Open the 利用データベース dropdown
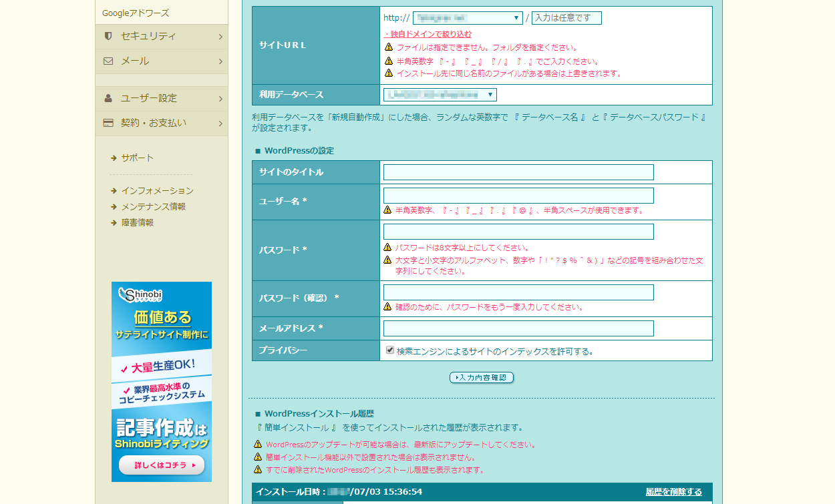 [x=440, y=95]
